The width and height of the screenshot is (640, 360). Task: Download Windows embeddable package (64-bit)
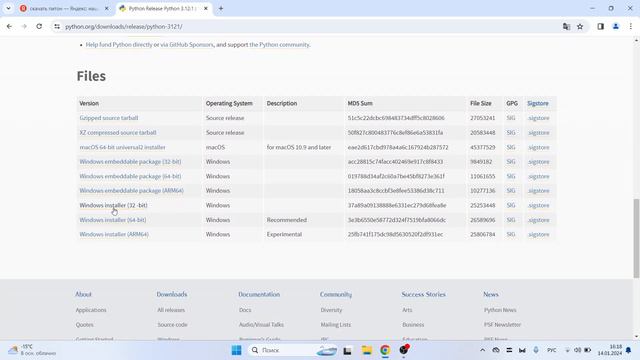tap(130, 176)
